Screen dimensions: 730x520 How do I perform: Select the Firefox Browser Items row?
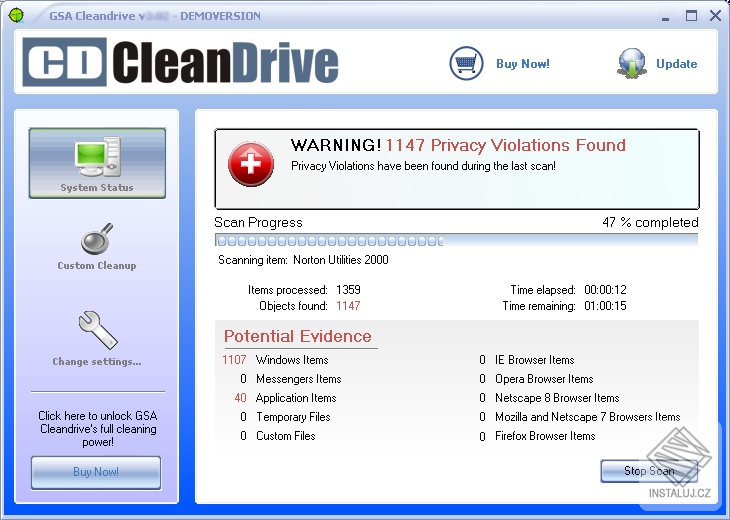click(537, 436)
